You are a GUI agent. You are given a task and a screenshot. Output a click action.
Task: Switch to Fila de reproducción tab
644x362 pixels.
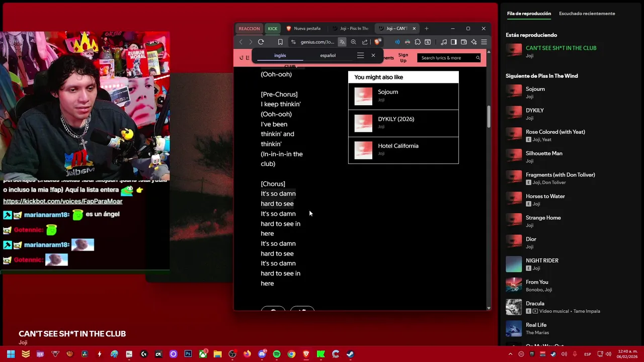click(529, 14)
